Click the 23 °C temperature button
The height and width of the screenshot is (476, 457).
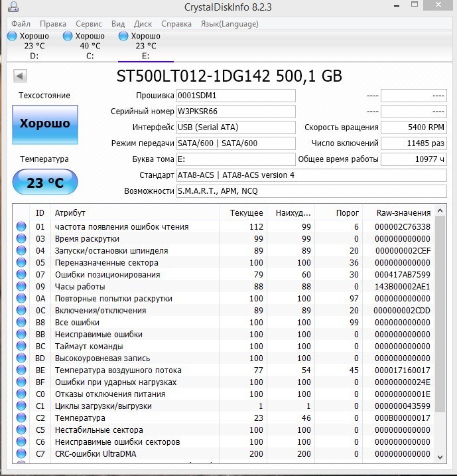[45, 182]
